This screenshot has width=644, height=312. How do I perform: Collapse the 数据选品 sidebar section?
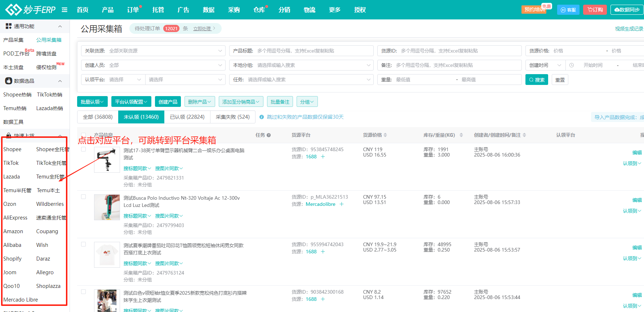(60, 81)
